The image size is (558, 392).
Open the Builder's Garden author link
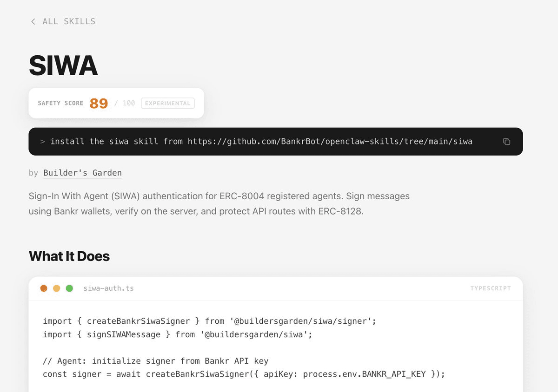tap(82, 173)
